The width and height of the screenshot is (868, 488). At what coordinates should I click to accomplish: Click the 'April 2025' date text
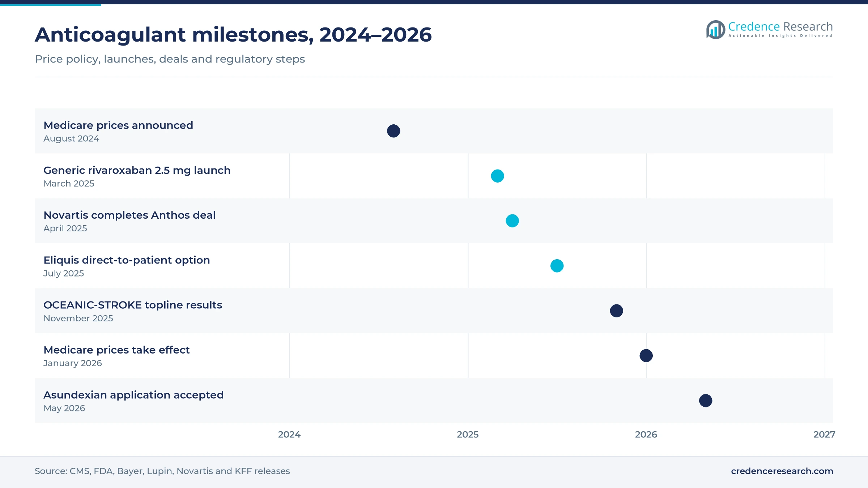click(x=65, y=228)
